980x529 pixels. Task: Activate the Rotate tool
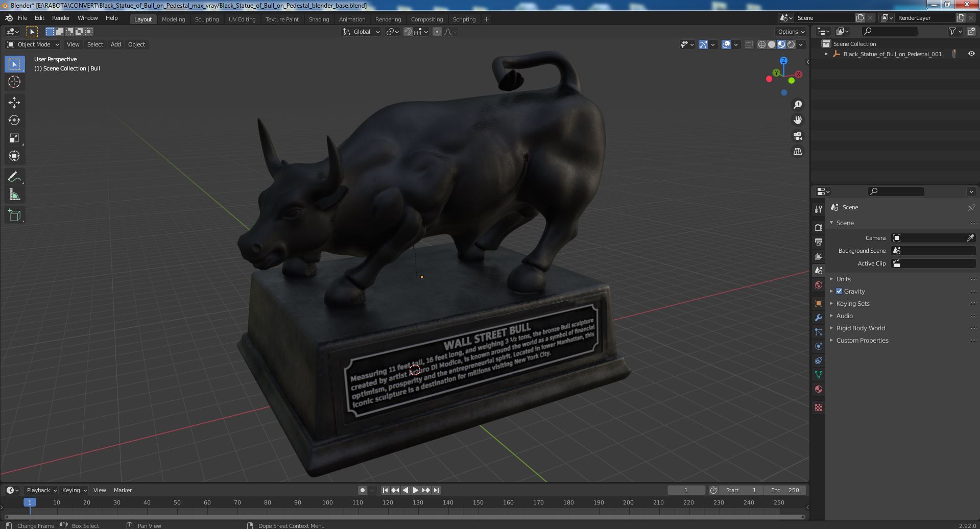coord(14,121)
